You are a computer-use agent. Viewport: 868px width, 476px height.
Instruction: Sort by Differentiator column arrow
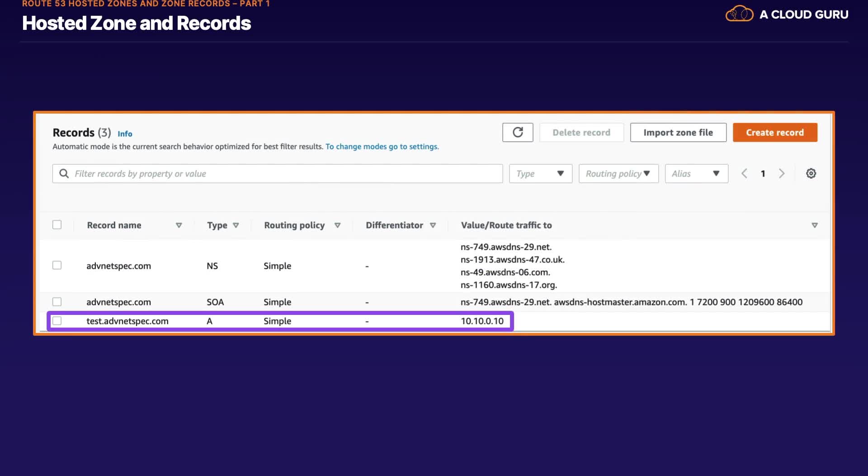[433, 225]
